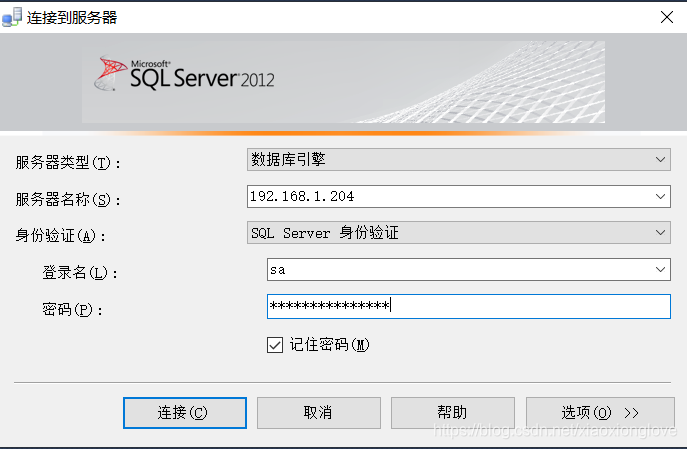Image resolution: width=687 pixels, height=449 pixels.
Task: Expand the login name dropdown arrow
Action: tap(660, 269)
